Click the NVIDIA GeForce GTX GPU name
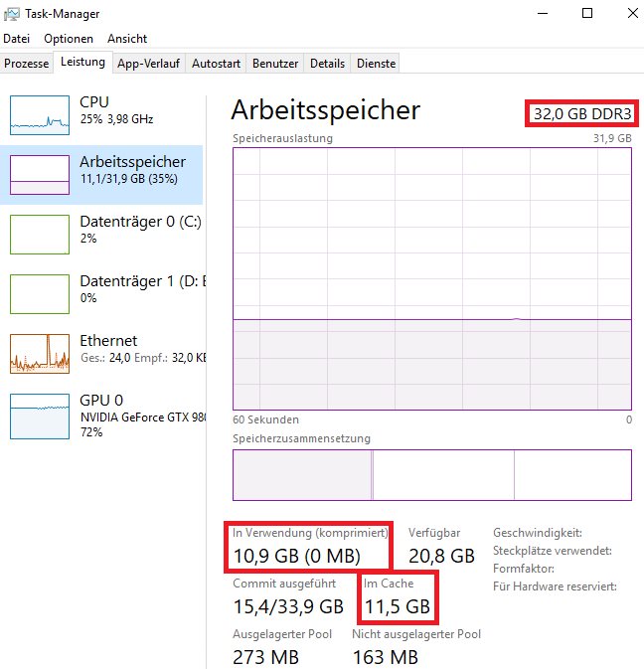 143,418
